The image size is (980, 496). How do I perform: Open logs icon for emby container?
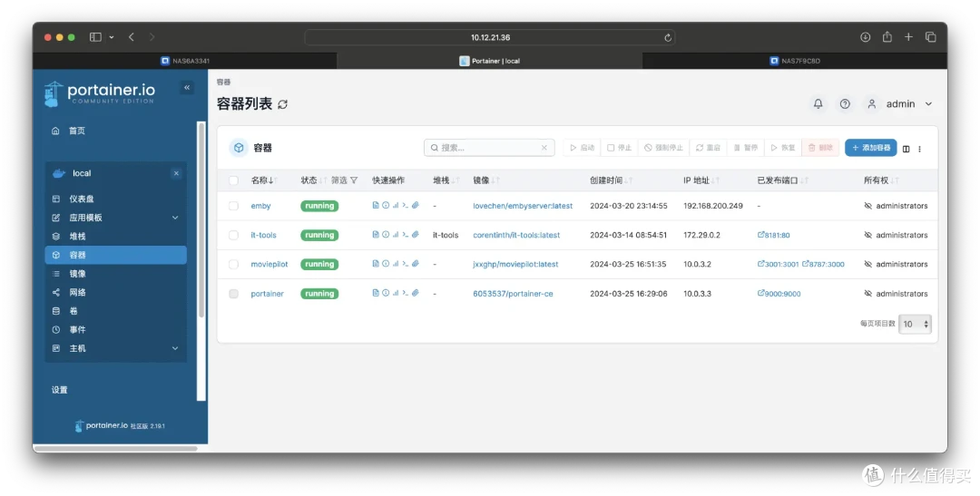coord(376,205)
